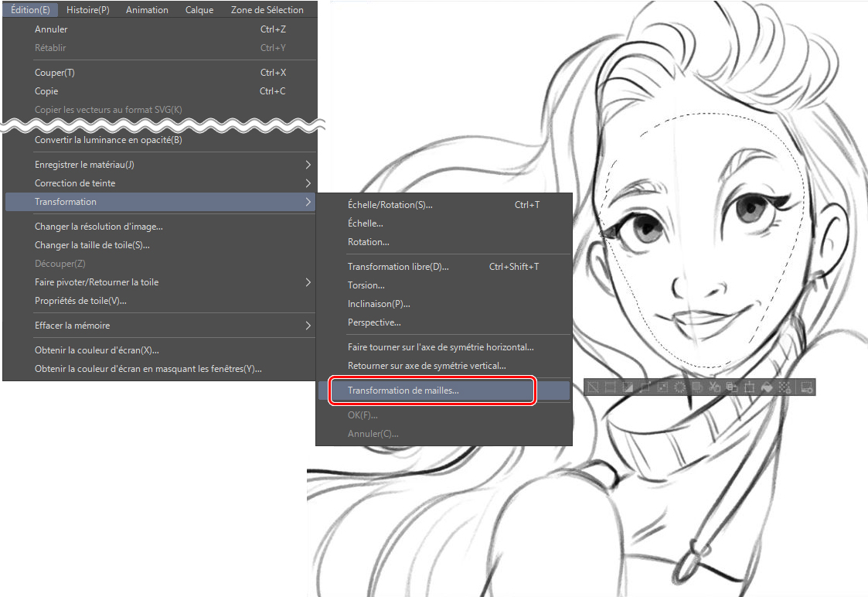Viewport: 868px width, 597px height.
Task: Select Transformation de mailles... option
Action: [403, 391]
